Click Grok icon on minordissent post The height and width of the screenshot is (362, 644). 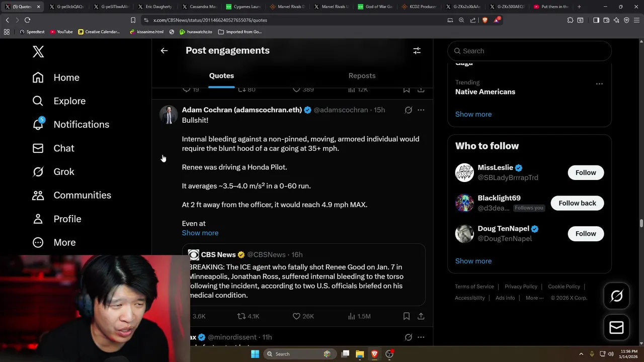tap(408, 337)
